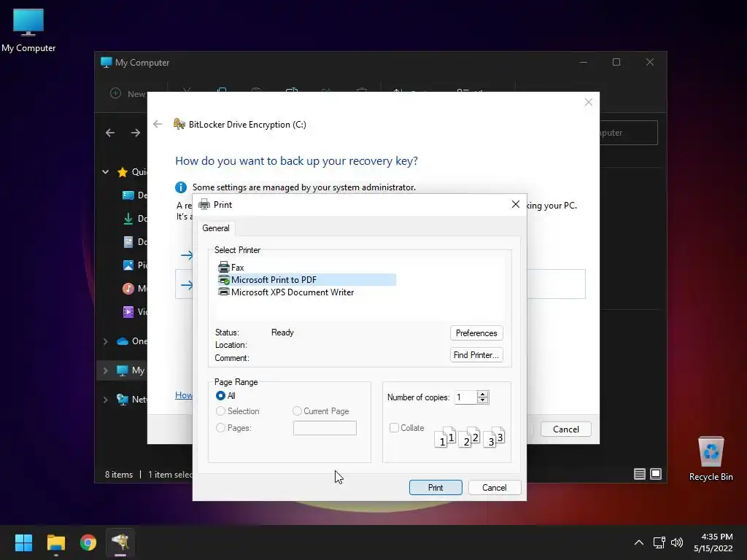
Task: Select Microsoft Print to PDF printer
Action: pos(306,279)
